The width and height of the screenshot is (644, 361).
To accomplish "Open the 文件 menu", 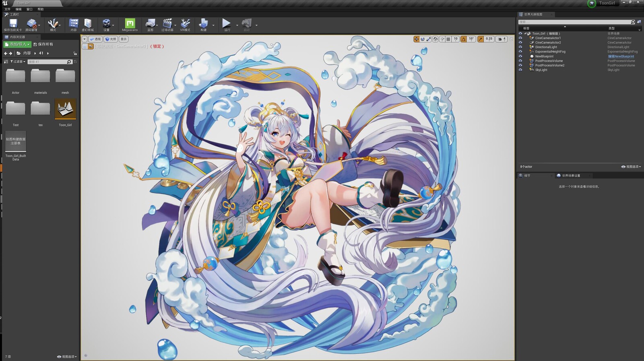I will [x=7, y=9].
